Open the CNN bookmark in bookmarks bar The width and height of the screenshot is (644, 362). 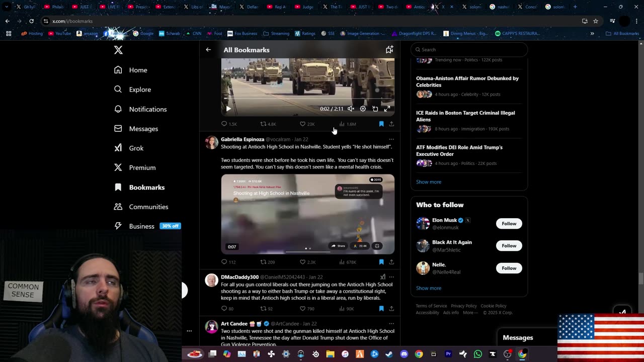click(x=194, y=34)
